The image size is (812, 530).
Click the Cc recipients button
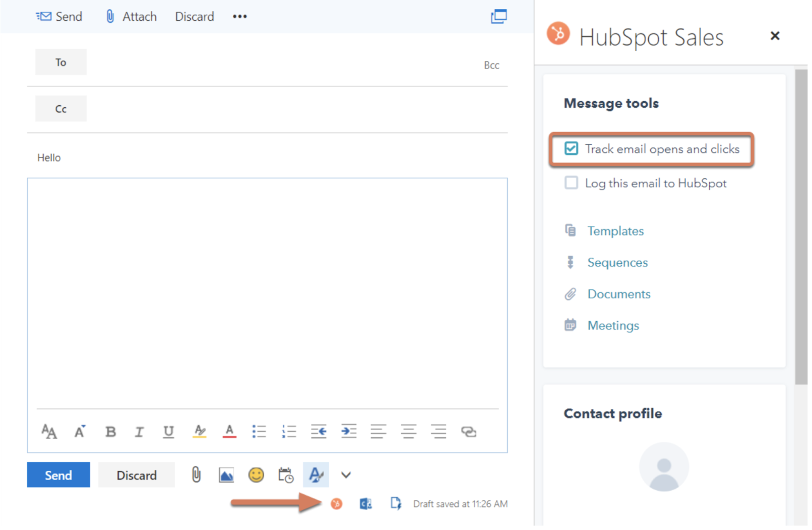[61, 108]
